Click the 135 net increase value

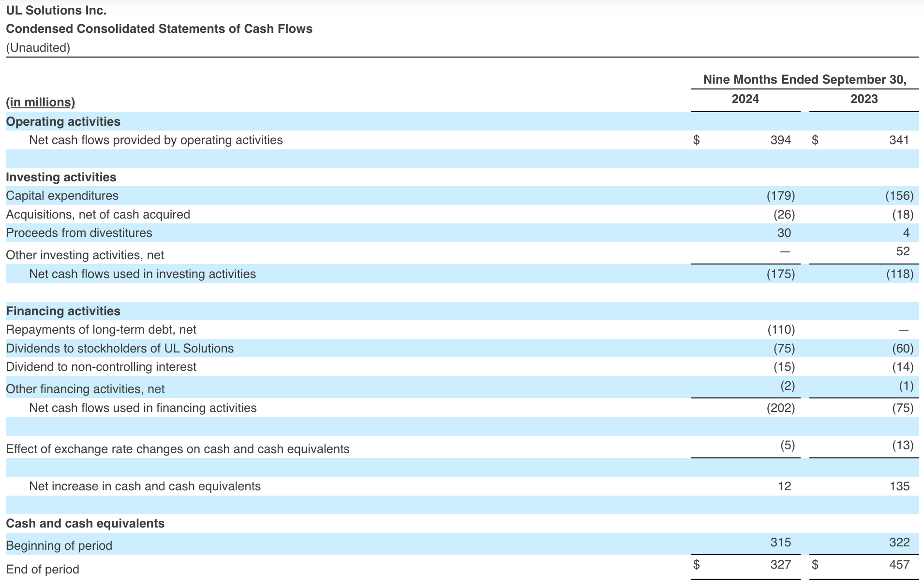pos(900,486)
